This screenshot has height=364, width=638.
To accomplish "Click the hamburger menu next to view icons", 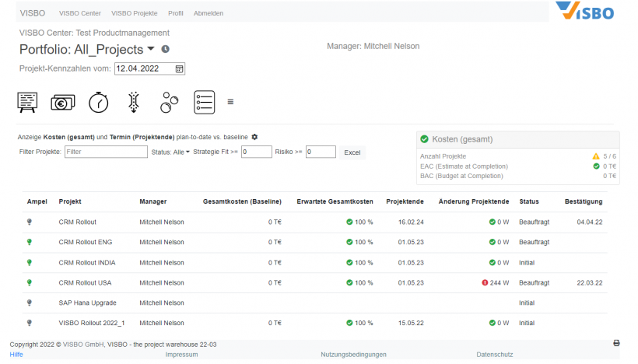I will 230,102.
